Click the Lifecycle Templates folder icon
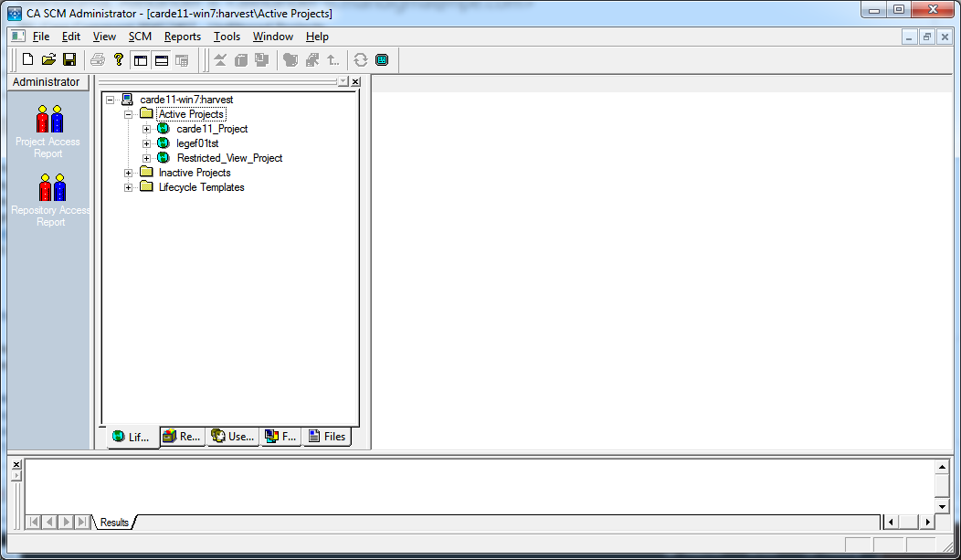 tap(146, 186)
